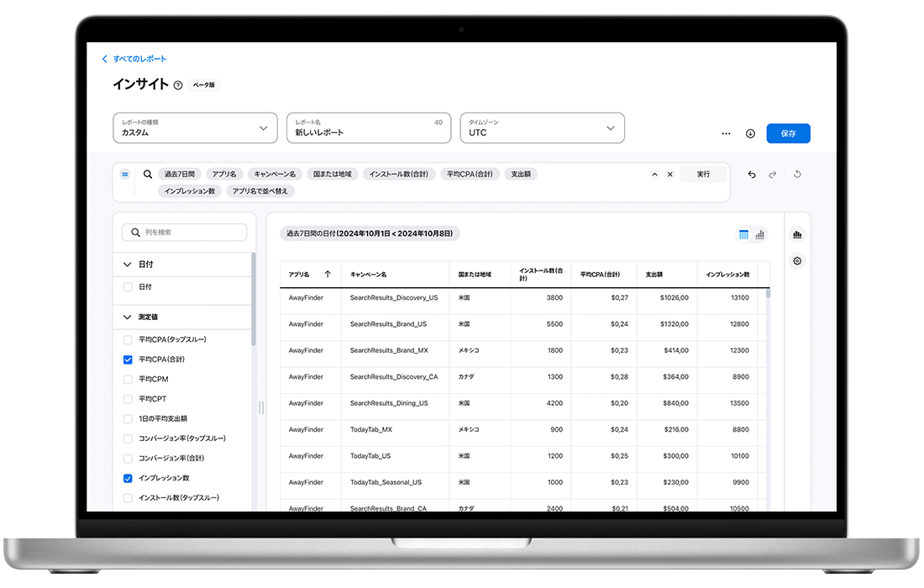The width and height of the screenshot is (924, 588).
Task: Switch to table view icon
Action: (743, 235)
